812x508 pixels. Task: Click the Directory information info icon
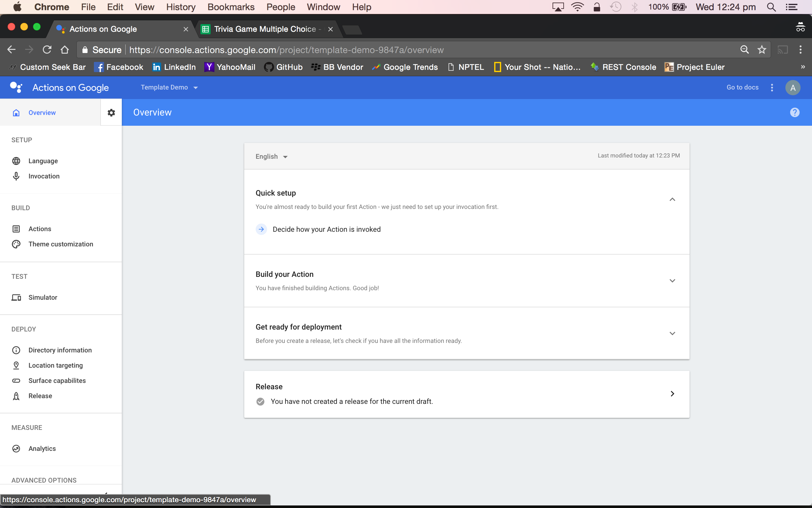(16, 350)
